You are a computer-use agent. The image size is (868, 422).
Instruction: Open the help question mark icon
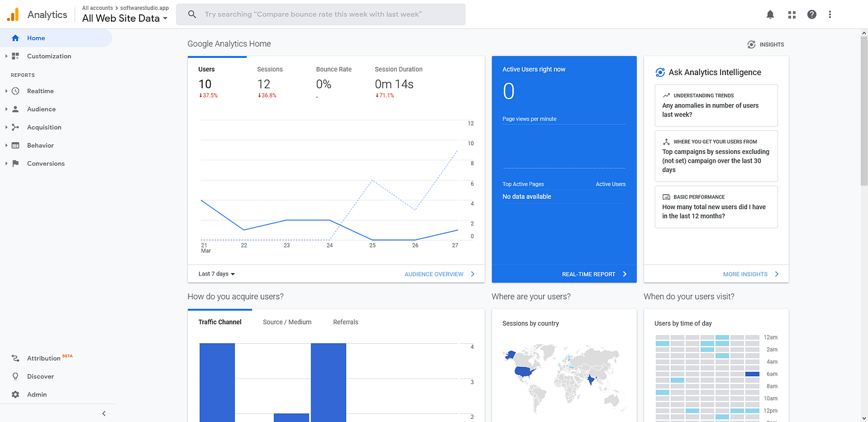click(812, 14)
